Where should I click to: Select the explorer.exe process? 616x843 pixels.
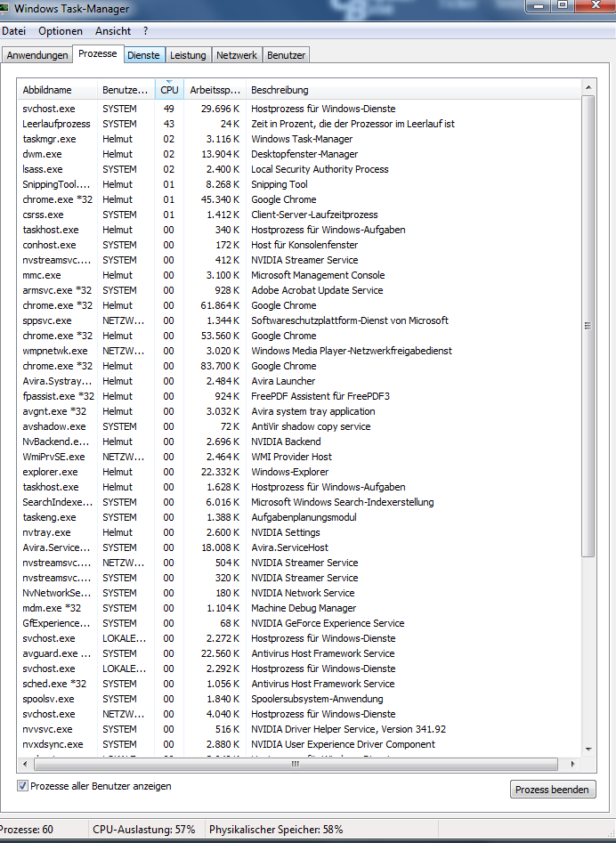[x=299, y=472]
